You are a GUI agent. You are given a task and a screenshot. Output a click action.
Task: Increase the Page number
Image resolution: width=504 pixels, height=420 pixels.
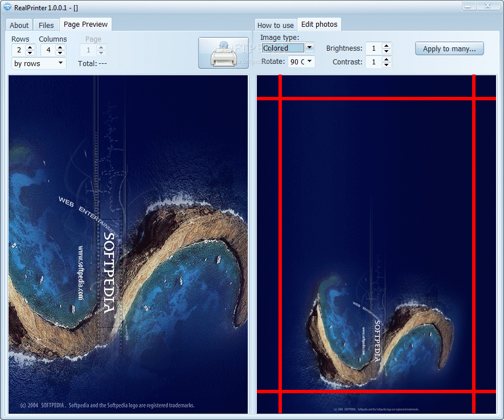[x=101, y=47]
